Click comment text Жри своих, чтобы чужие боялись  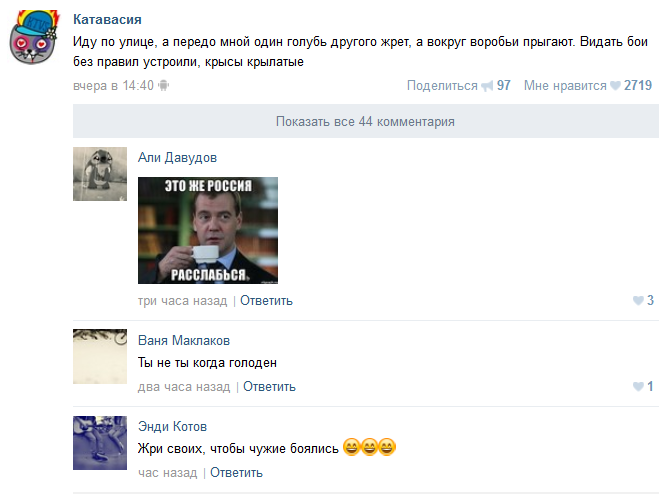(238, 449)
